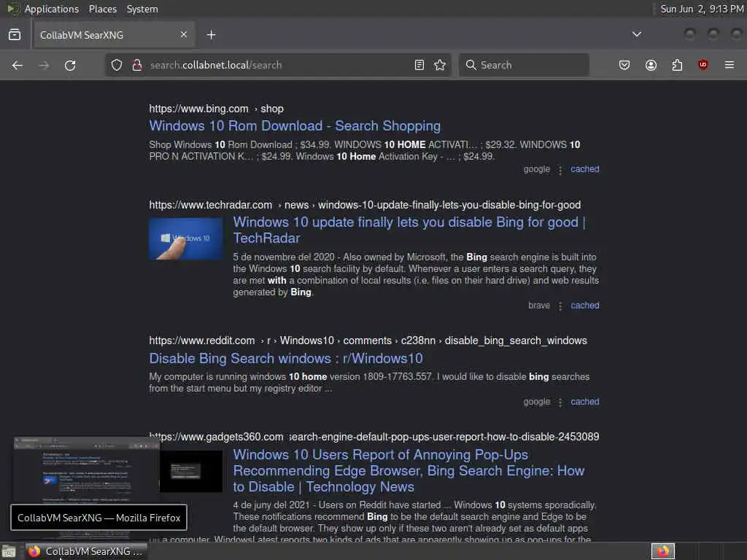Go back to the previous page
747x560 pixels.
18,65
